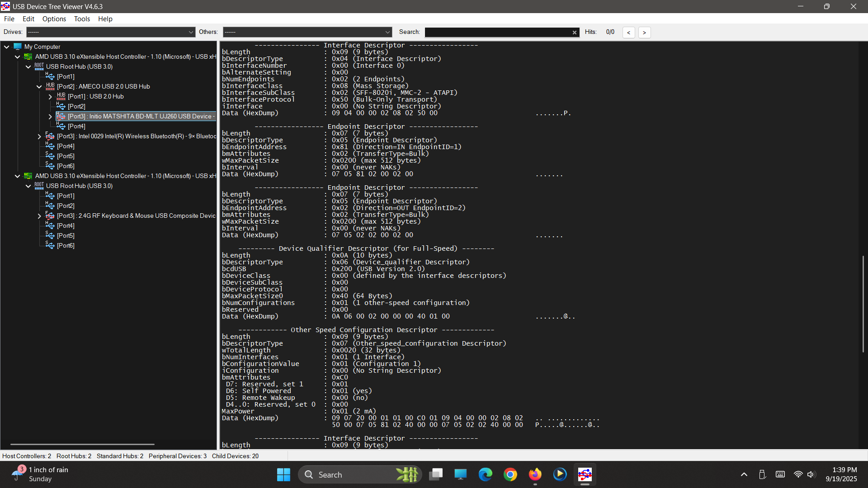The height and width of the screenshot is (488, 868).
Task: Click the MATSHITA BD-MLT device icon
Action: [61, 116]
